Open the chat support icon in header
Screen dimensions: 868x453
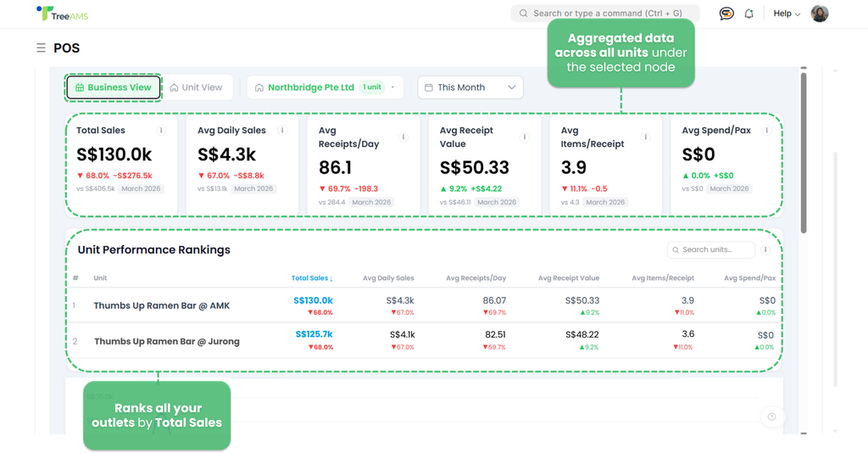click(x=726, y=14)
